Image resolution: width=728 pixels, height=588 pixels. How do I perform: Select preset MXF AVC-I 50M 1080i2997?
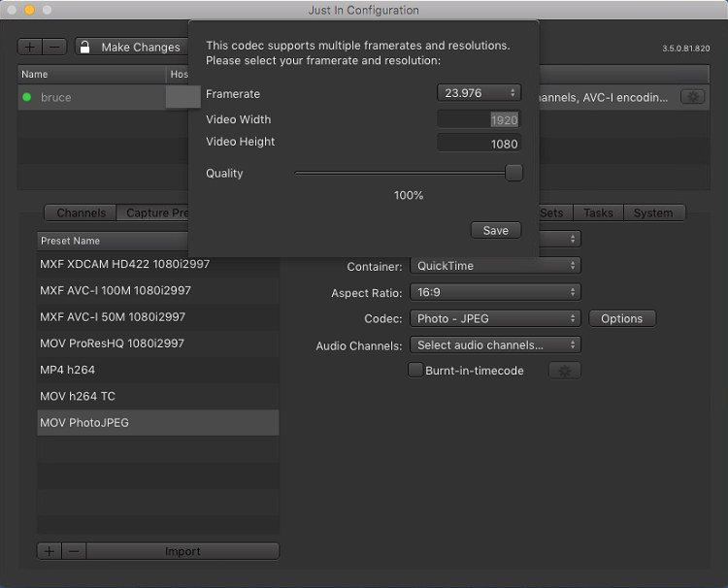158,317
